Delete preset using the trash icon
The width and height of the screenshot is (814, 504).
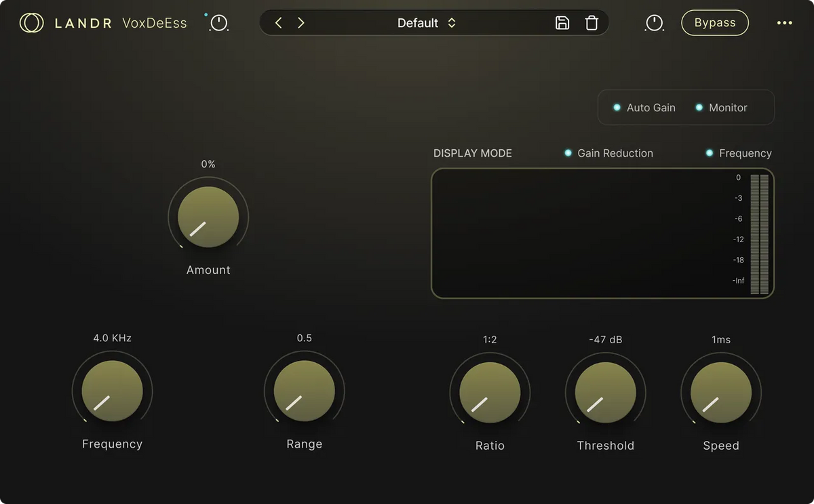pos(592,23)
